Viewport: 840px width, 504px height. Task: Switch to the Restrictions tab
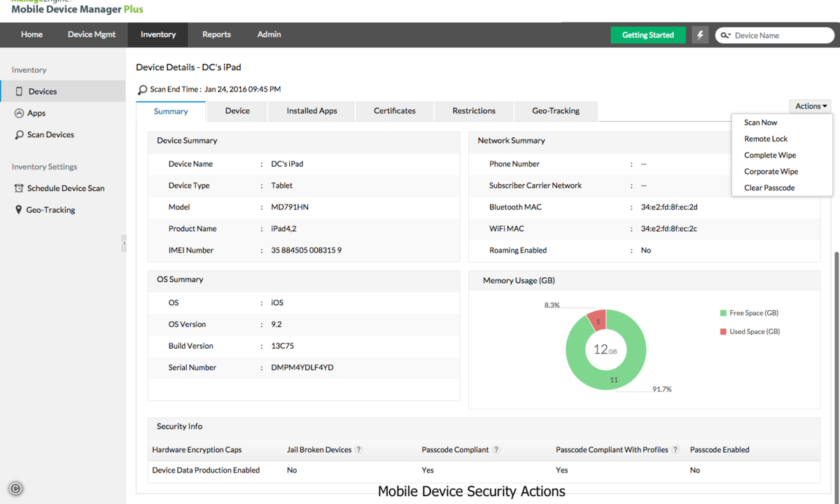474,111
